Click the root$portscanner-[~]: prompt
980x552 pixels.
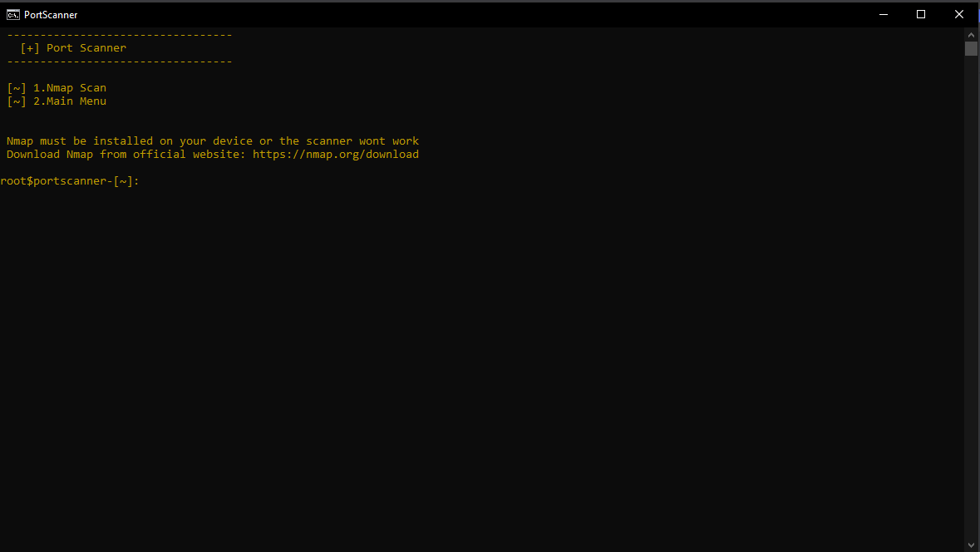click(70, 181)
